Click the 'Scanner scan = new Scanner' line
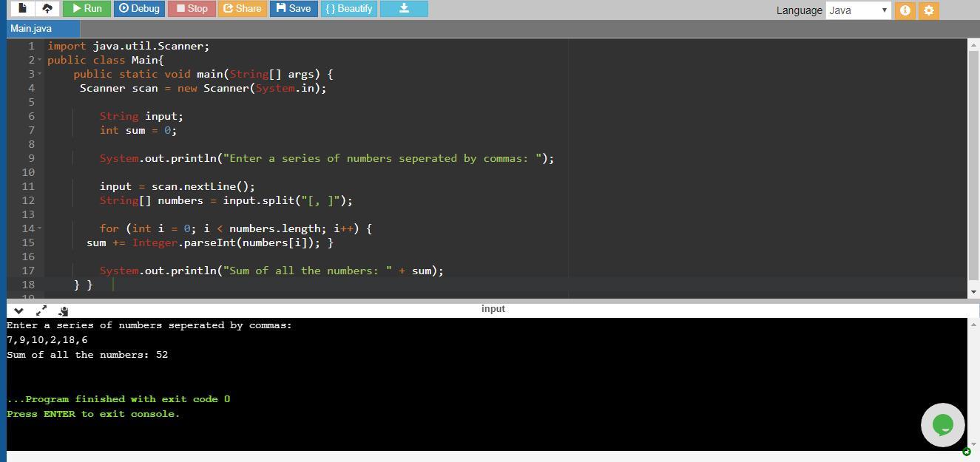The height and width of the screenshot is (462, 980). 203,88
